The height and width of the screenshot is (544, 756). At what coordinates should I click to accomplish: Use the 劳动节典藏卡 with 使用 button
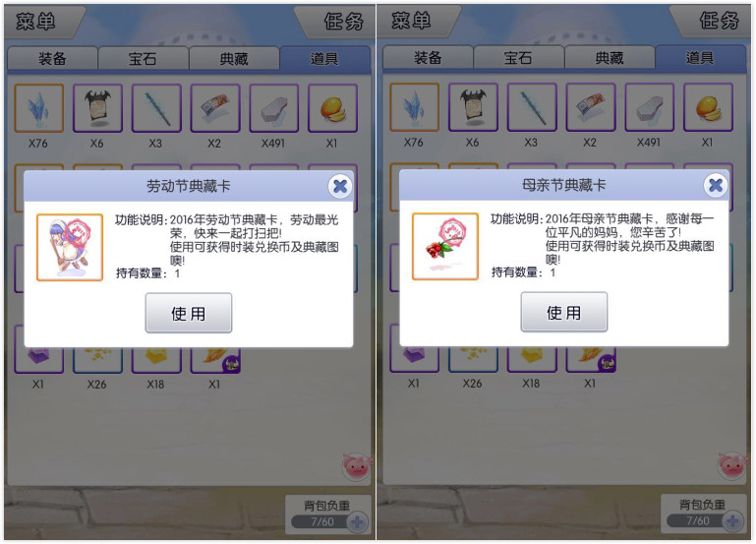tap(189, 313)
